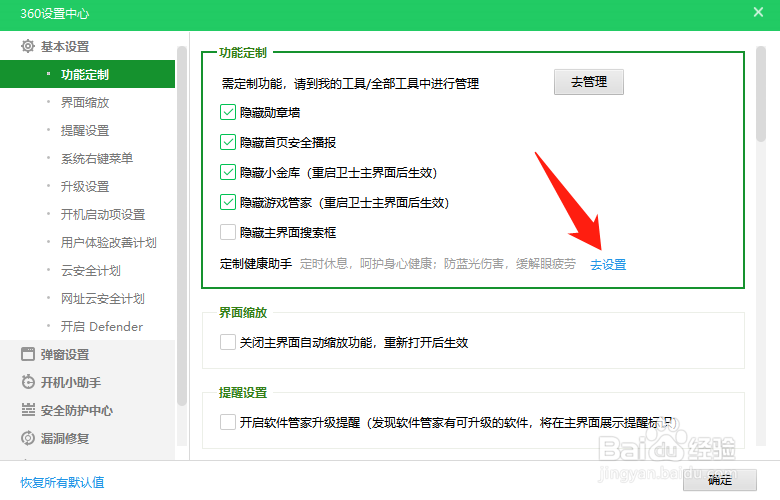Click the 开机小助手 clock icon
Screen dimensions: 780x500
[28, 382]
